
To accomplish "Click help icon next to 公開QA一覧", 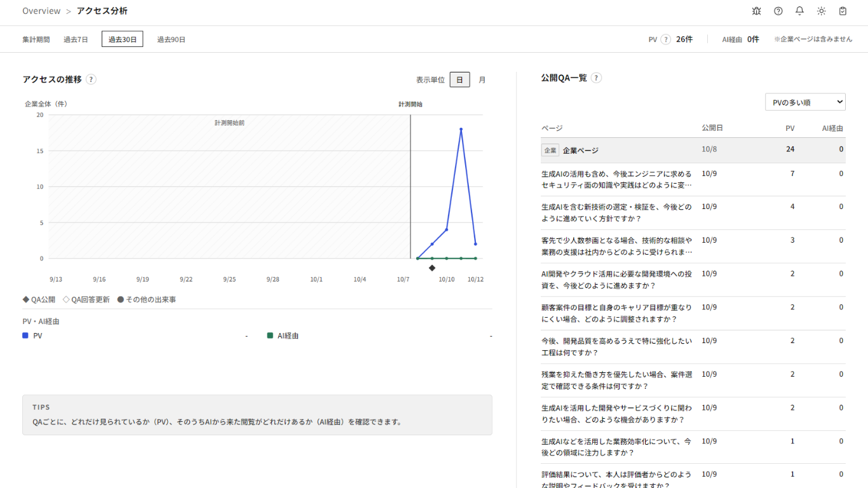I will (596, 78).
